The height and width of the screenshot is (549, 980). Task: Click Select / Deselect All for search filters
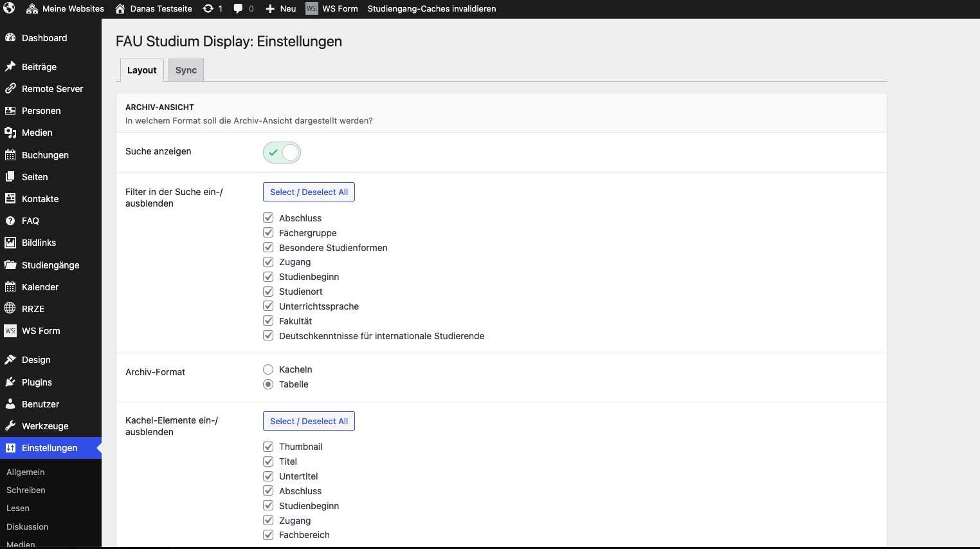coord(309,192)
